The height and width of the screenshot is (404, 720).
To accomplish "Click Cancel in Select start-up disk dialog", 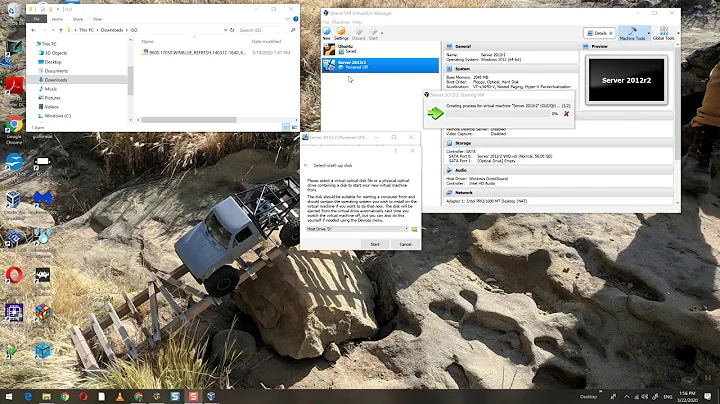I will coord(405,244).
